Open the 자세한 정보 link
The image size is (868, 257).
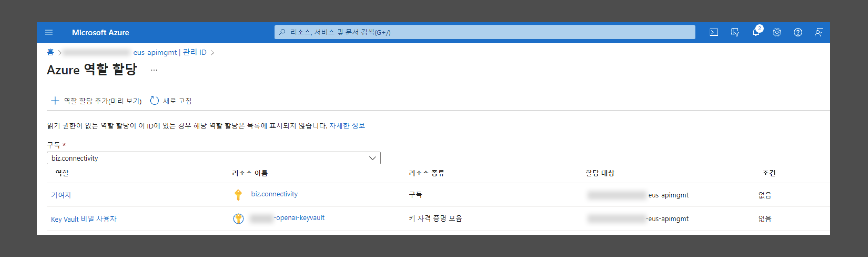(347, 125)
